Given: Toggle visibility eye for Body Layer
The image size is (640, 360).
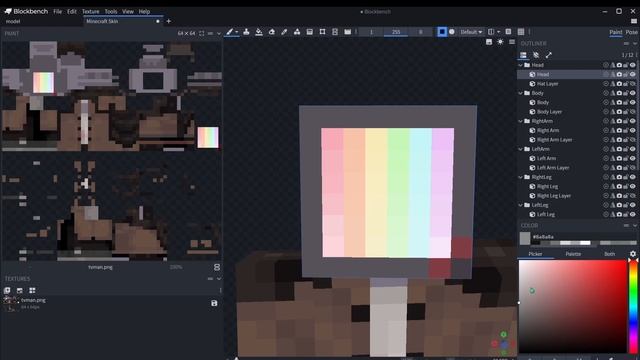Looking at the screenshot, I should pyautogui.click(x=633, y=112).
